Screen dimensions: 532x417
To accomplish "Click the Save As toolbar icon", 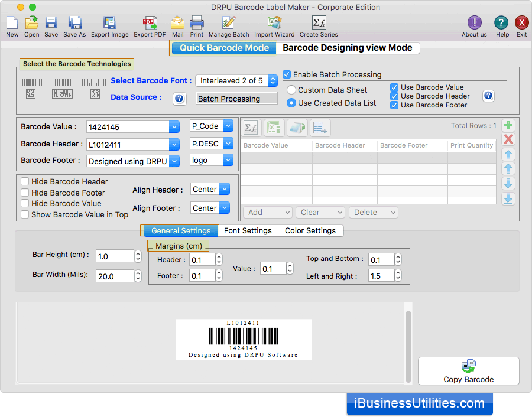I will tap(74, 22).
